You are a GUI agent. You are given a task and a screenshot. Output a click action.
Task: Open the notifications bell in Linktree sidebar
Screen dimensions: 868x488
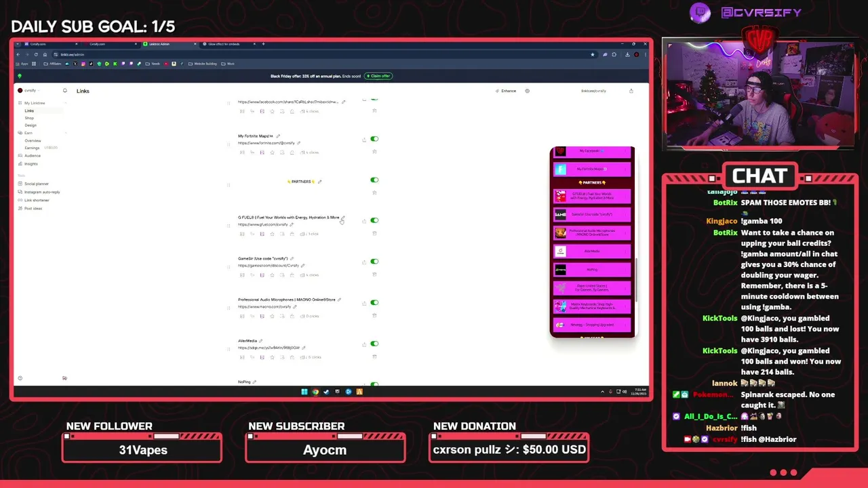tap(65, 91)
